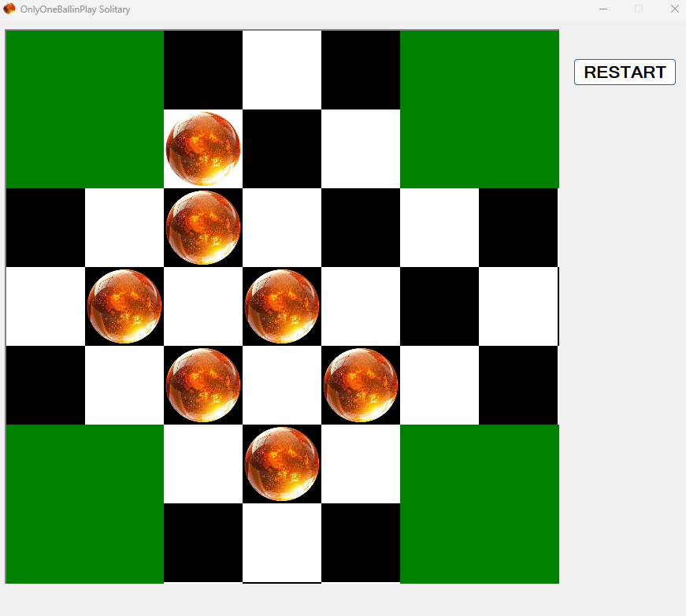Screen dimensions: 686x616
Task: Click the top-left green corner area
Action: click(85, 109)
